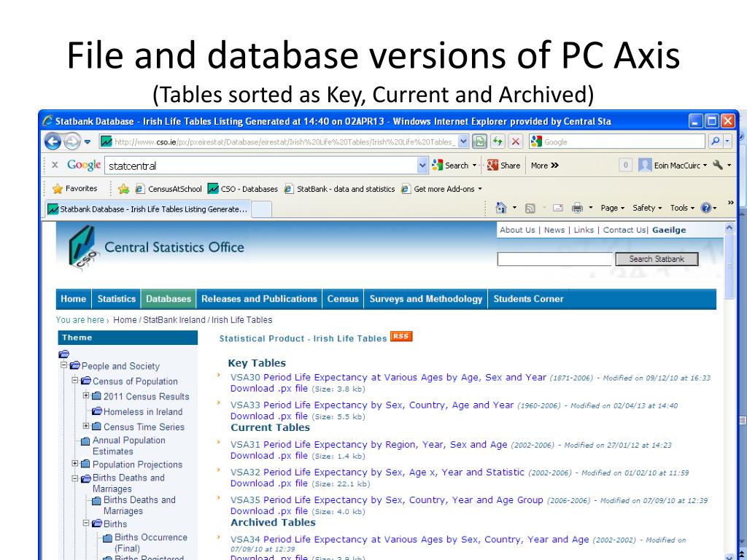Expand the command bar overflow chevron
The height and width of the screenshot is (560, 747).
pos(731,203)
